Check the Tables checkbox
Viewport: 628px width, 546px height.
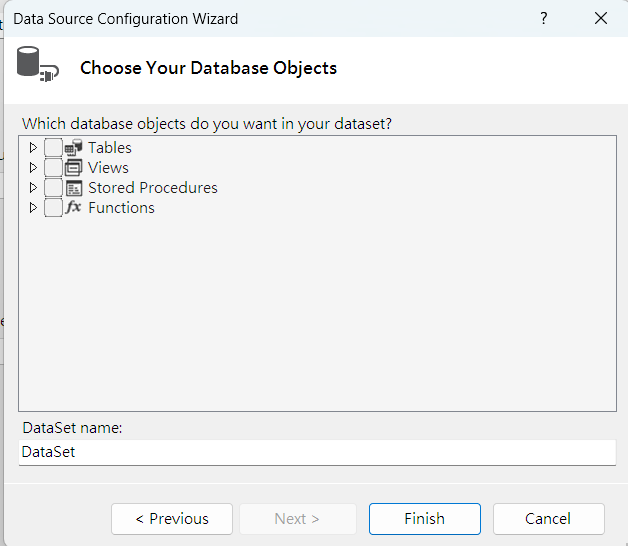tap(53, 148)
